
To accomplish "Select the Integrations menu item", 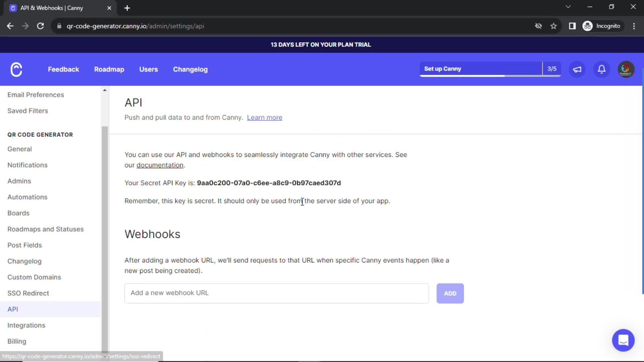I will [26, 325].
